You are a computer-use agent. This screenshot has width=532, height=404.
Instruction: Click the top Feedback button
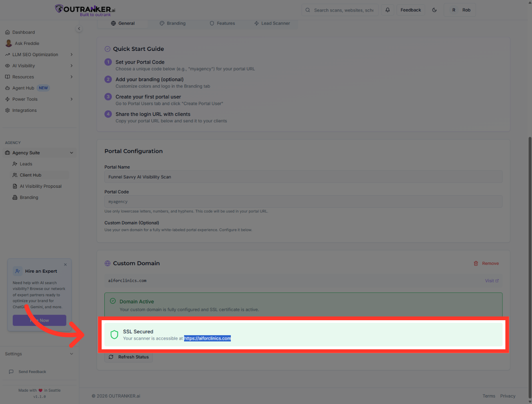coord(410,10)
